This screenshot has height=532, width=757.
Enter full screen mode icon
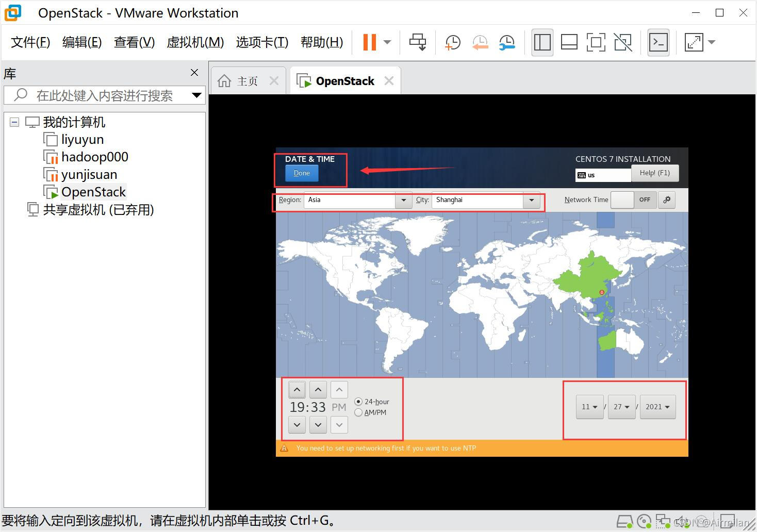pyautogui.click(x=596, y=42)
